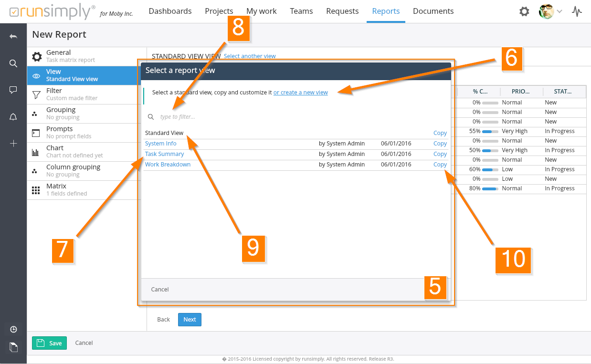Screen dimensions: 591x364
Task: Open notifications bell in sidebar
Action: tap(13, 117)
